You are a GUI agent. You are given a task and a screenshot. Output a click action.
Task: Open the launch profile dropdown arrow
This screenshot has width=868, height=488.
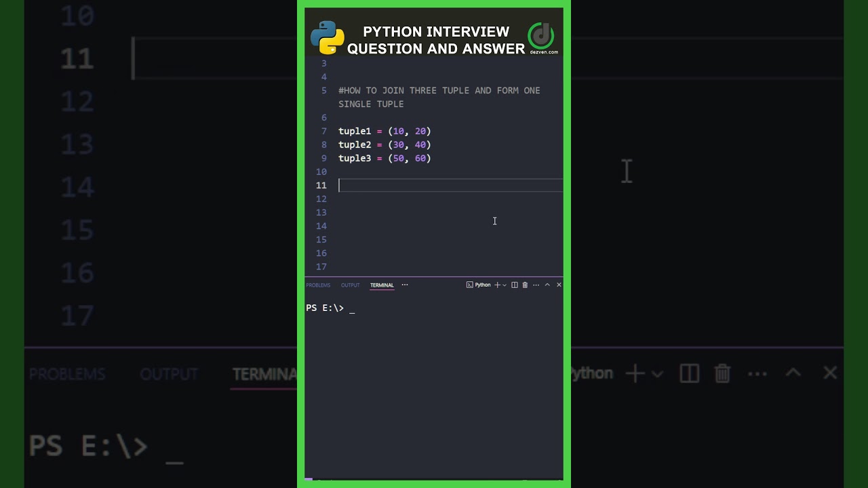click(505, 285)
